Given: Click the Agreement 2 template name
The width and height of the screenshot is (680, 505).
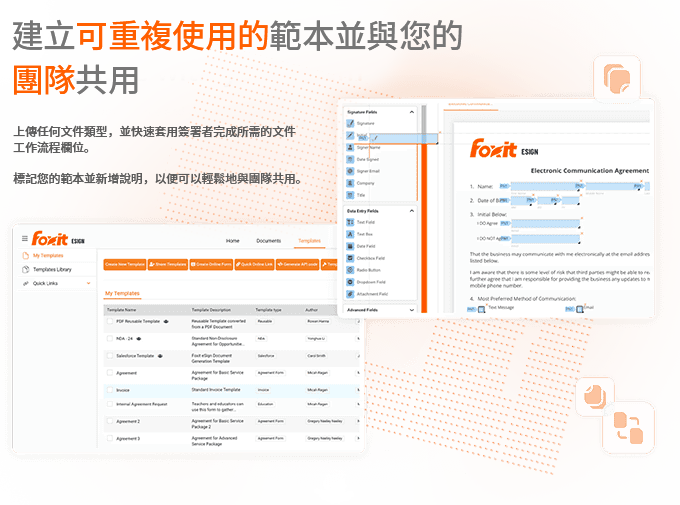Looking at the screenshot, I should pyautogui.click(x=128, y=421).
